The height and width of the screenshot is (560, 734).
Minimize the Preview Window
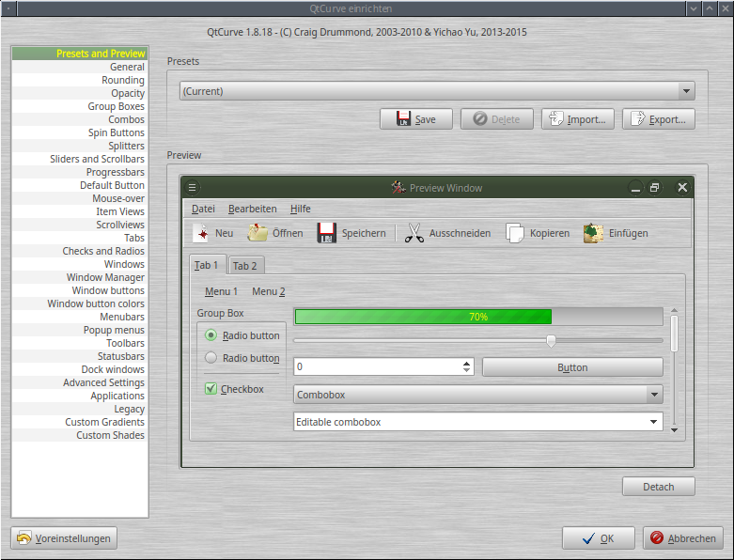click(635, 188)
